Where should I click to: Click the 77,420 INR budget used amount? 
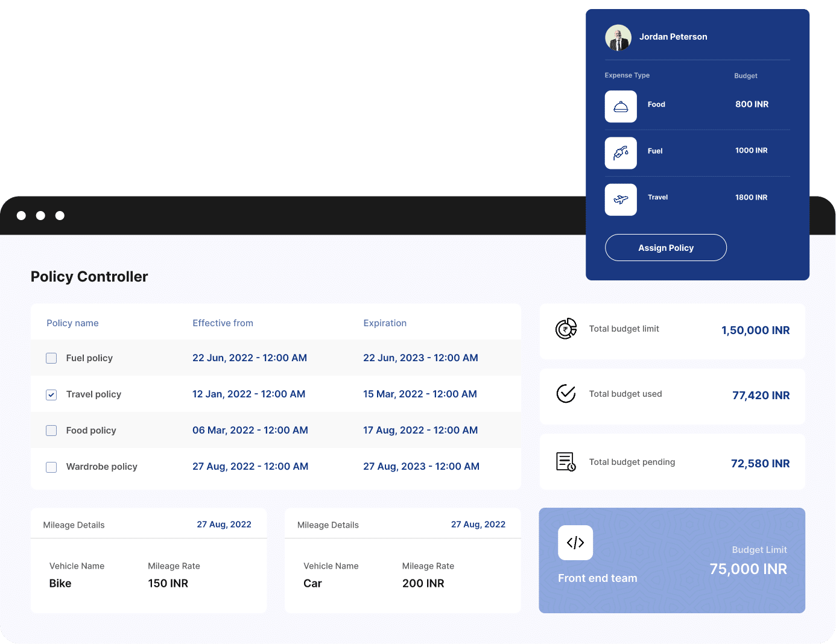[x=761, y=395]
